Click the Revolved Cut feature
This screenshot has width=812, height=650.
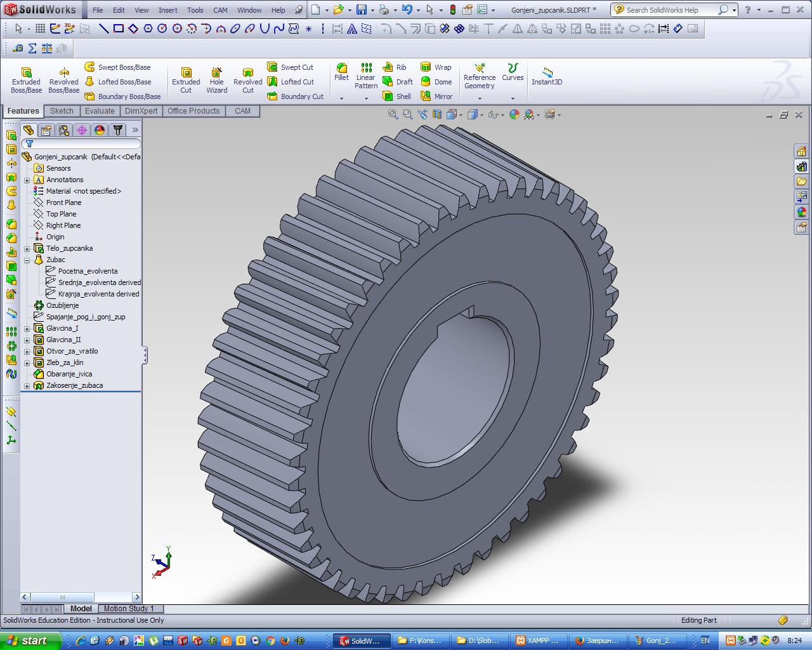click(x=247, y=81)
